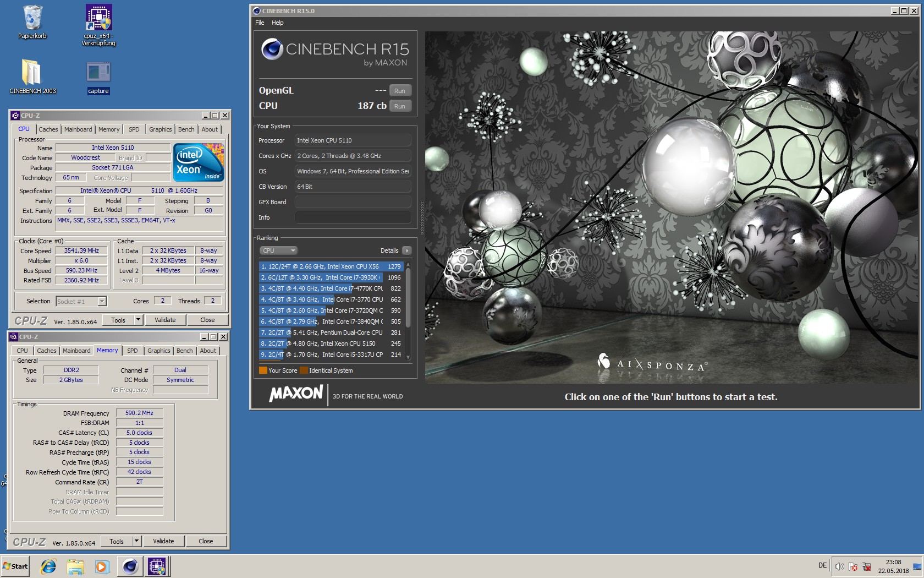Image resolution: width=924 pixels, height=578 pixels.
Task: Click the Details arrow button in Ranking
Action: coord(407,250)
